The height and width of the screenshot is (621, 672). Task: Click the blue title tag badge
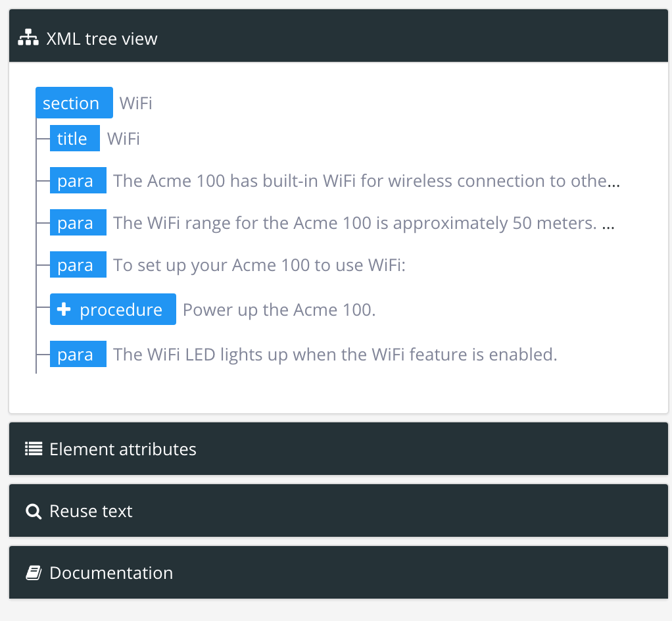click(x=74, y=138)
